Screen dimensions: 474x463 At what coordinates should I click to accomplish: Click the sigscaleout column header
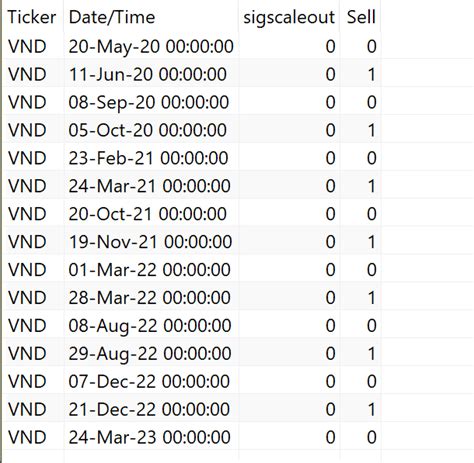289,17
